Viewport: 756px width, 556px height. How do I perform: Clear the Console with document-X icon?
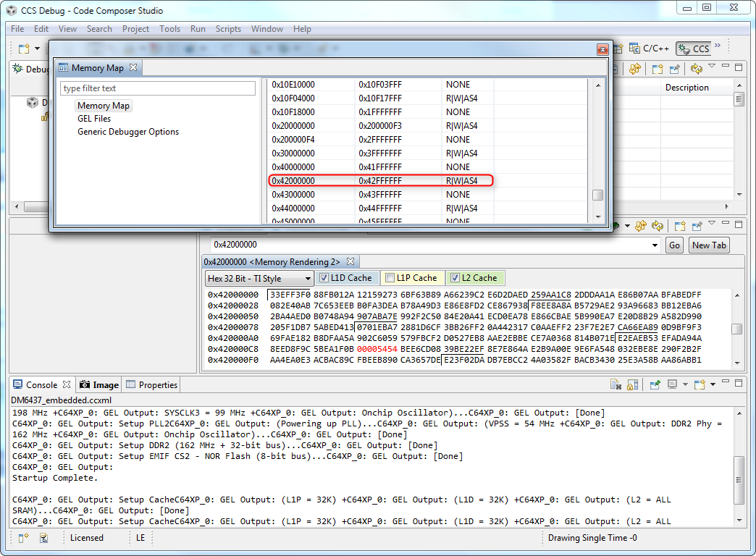click(x=616, y=384)
